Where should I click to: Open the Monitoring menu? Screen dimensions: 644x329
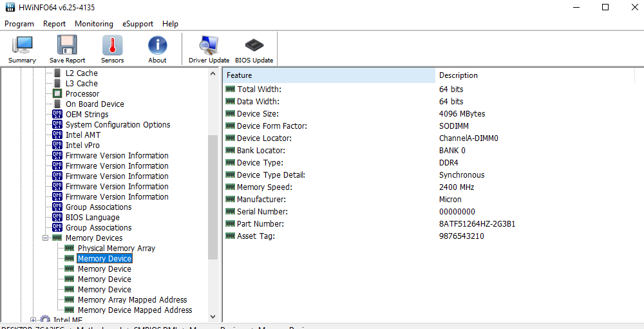[x=93, y=24]
